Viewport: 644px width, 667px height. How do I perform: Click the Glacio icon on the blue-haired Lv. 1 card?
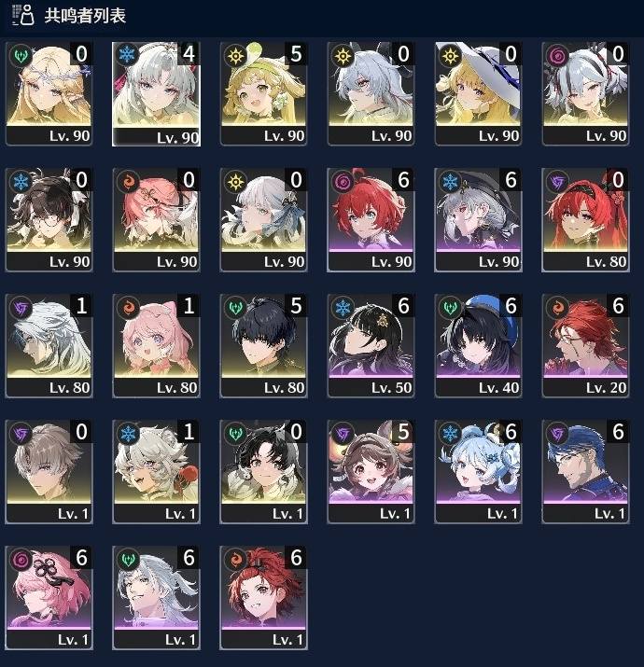450,433
